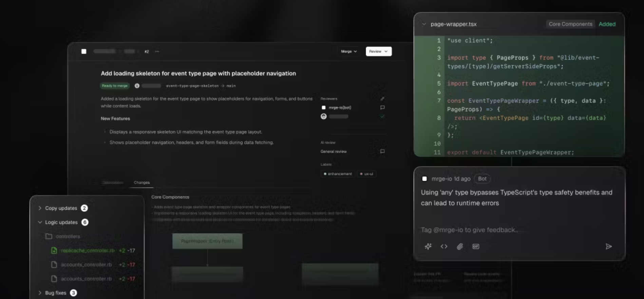This screenshot has width=644, height=299.
Task: Click the sparkle AI icon in comment box
Action: [x=428, y=246]
